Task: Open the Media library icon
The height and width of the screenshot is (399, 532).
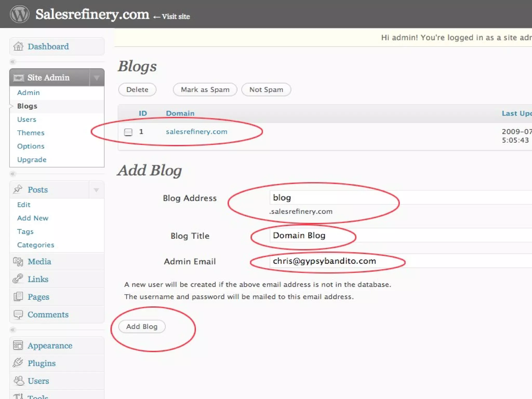Action: point(18,261)
